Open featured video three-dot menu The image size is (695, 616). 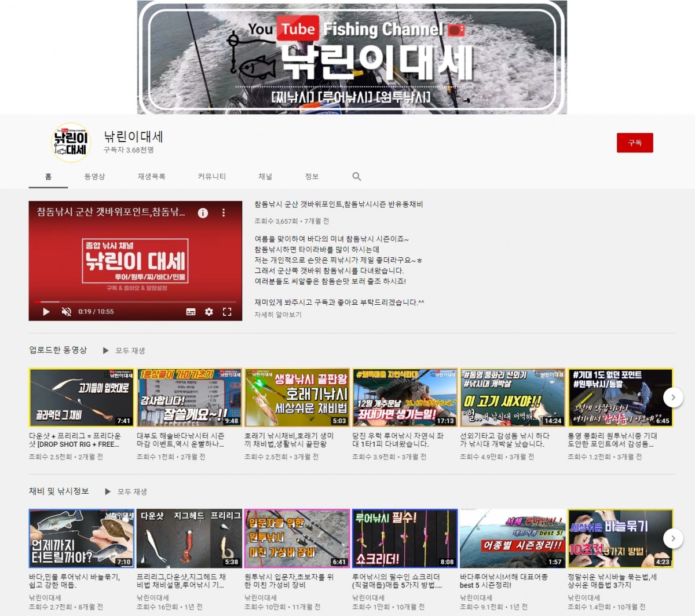[224, 213]
